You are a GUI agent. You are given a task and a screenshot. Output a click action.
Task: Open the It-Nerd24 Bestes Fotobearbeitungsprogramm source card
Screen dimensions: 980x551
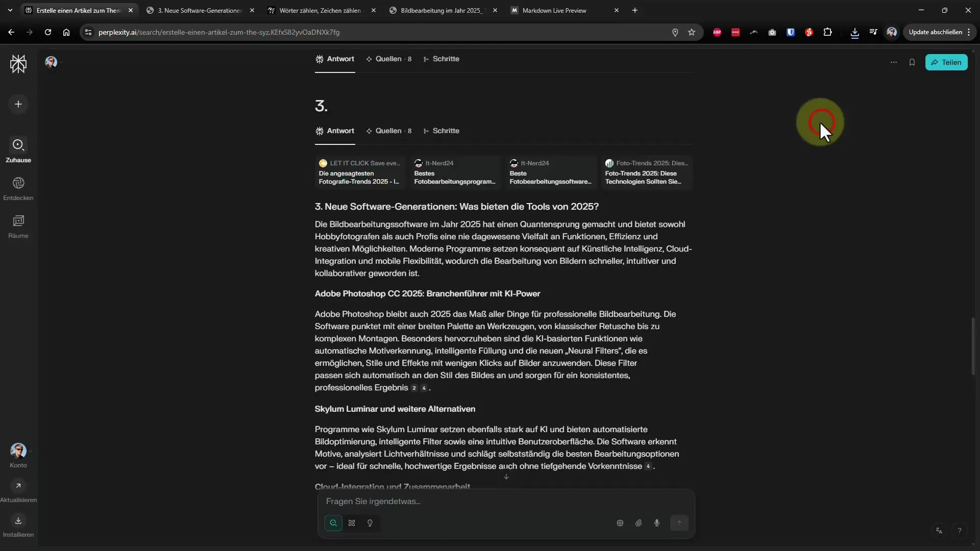(456, 172)
